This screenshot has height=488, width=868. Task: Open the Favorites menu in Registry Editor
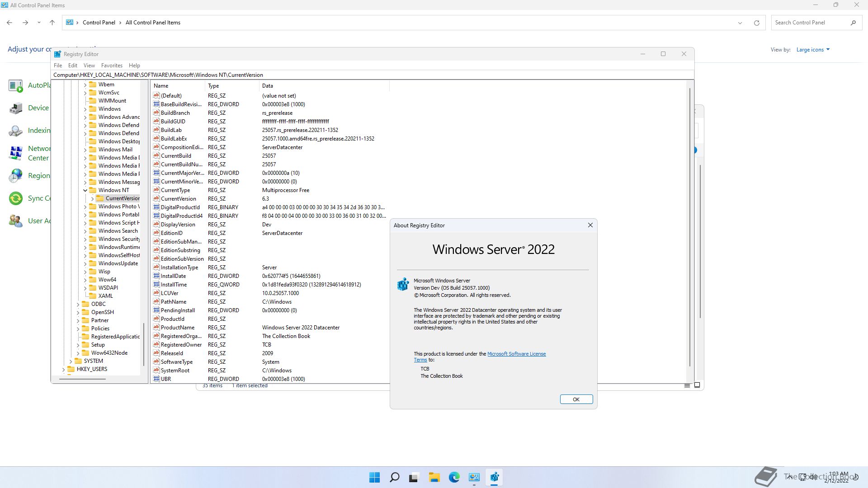[112, 66]
